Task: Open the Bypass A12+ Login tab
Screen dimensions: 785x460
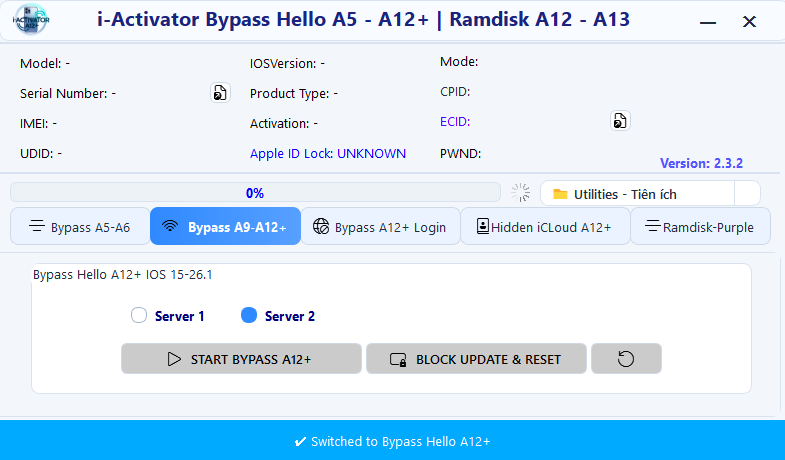Action: click(380, 226)
